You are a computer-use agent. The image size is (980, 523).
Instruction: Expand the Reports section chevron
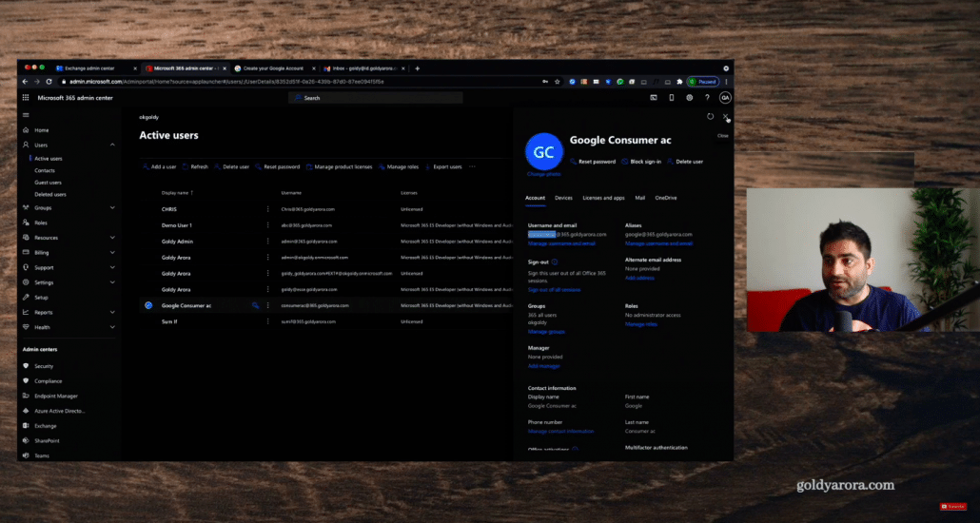point(112,312)
